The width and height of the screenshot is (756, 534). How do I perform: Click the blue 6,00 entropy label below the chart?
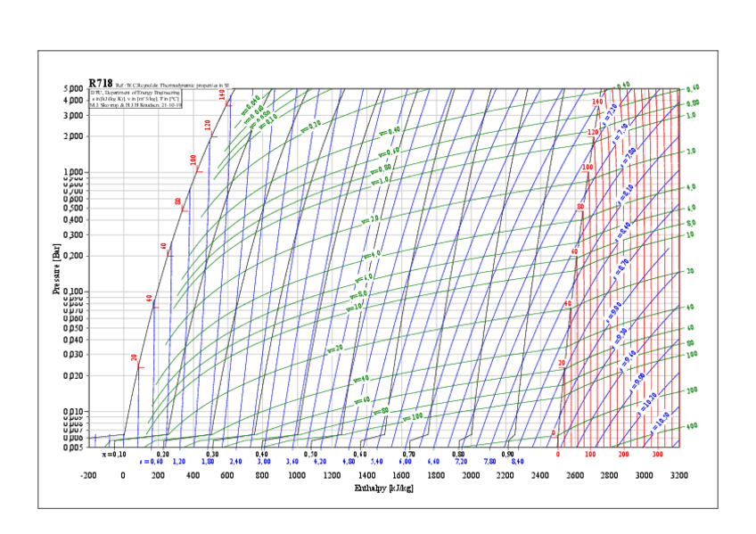(405, 462)
